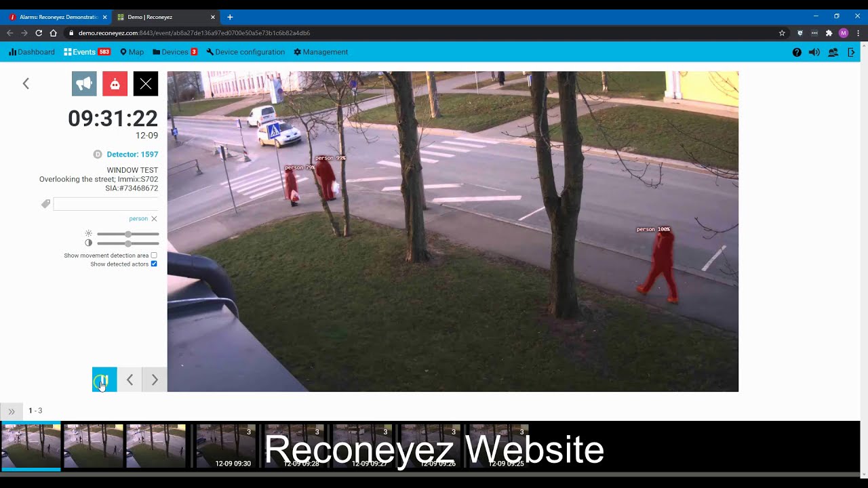Click the tag label icon
The height and width of the screenshot is (488, 868).
click(45, 203)
